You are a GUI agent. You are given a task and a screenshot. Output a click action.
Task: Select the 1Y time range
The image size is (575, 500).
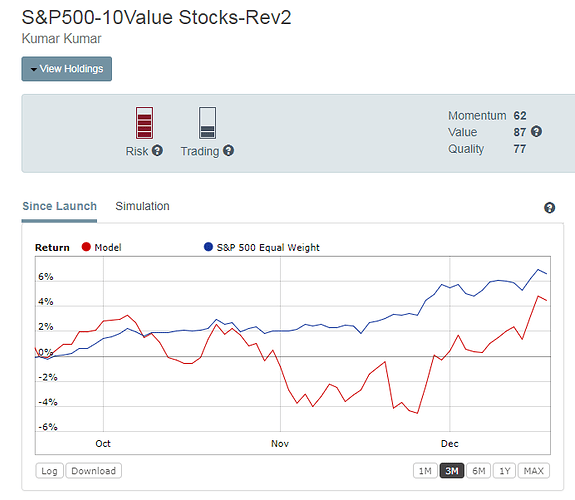coord(505,471)
